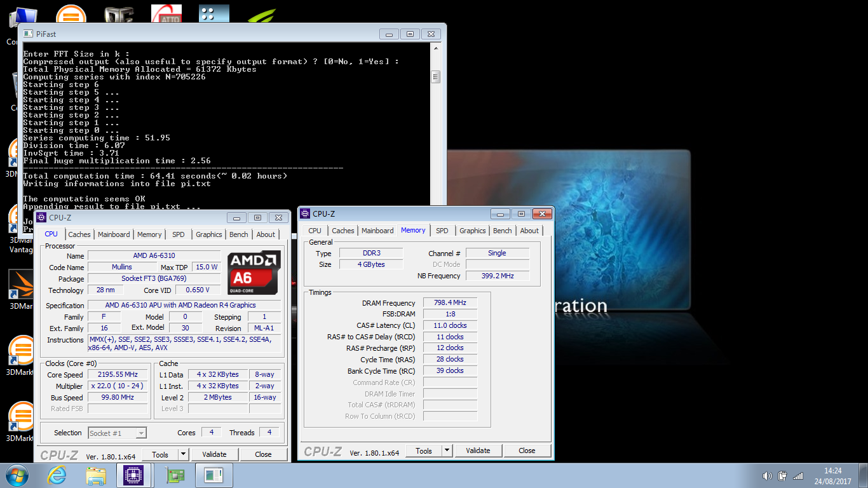This screenshot has height=488, width=868.
Task: Click the Core Speed value 2195.55 MHz
Action: 119,375
